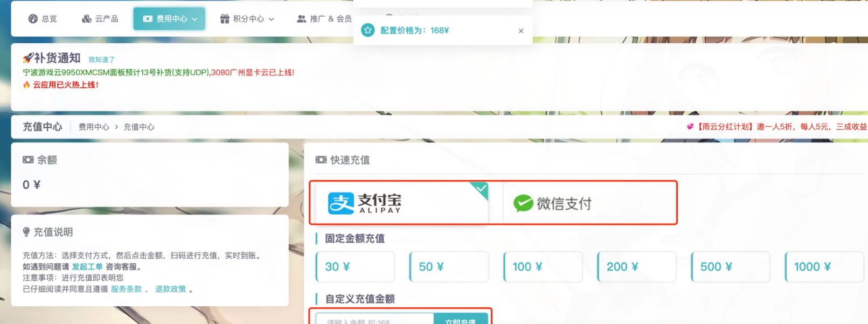
Task: Choose the 100 ¥ fixed recharge amount
Action: tap(543, 267)
